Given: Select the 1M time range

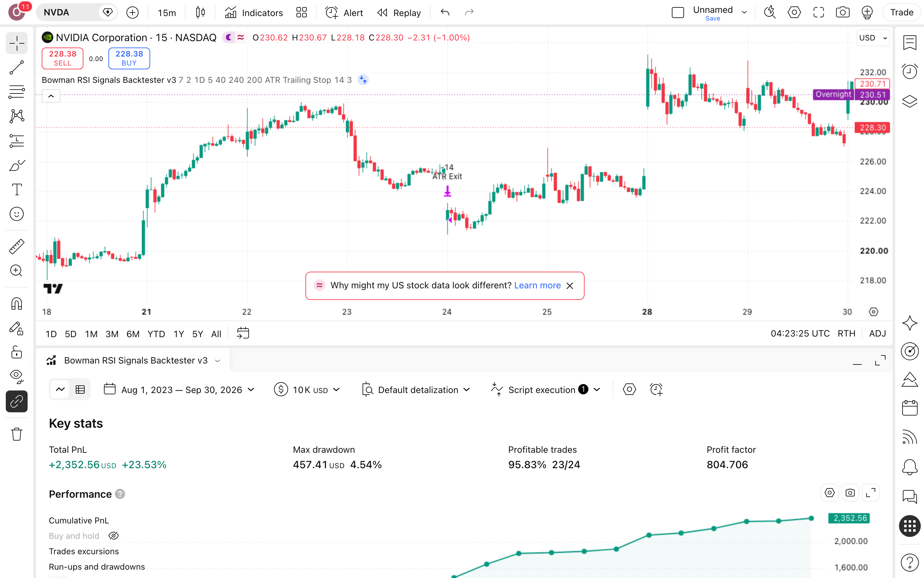Looking at the screenshot, I should (x=91, y=334).
